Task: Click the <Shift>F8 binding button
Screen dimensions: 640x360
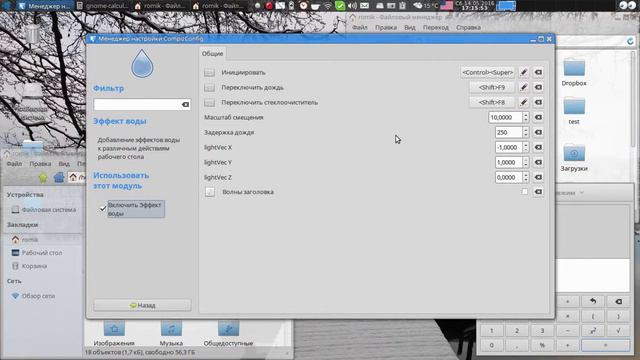Action: tap(491, 102)
